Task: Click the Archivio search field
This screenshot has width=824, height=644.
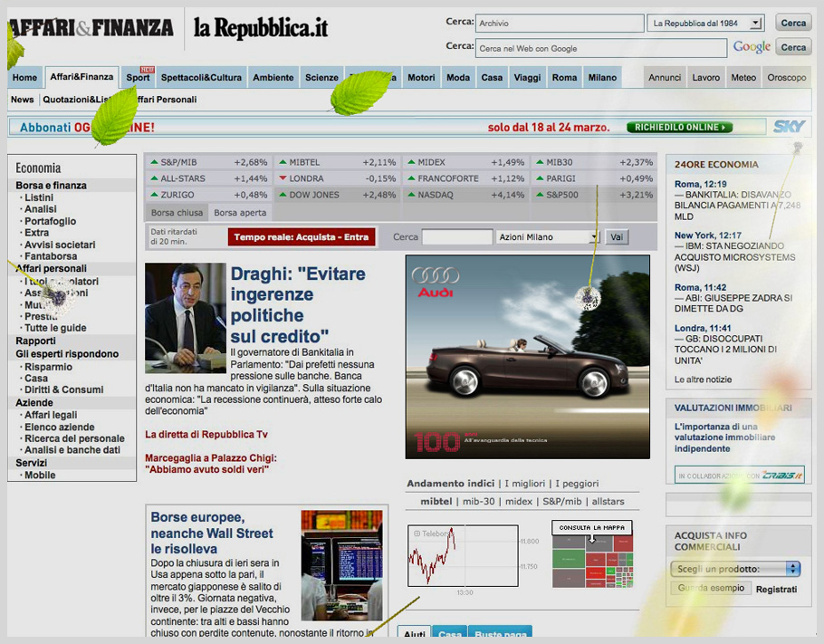Action: click(x=560, y=24)
